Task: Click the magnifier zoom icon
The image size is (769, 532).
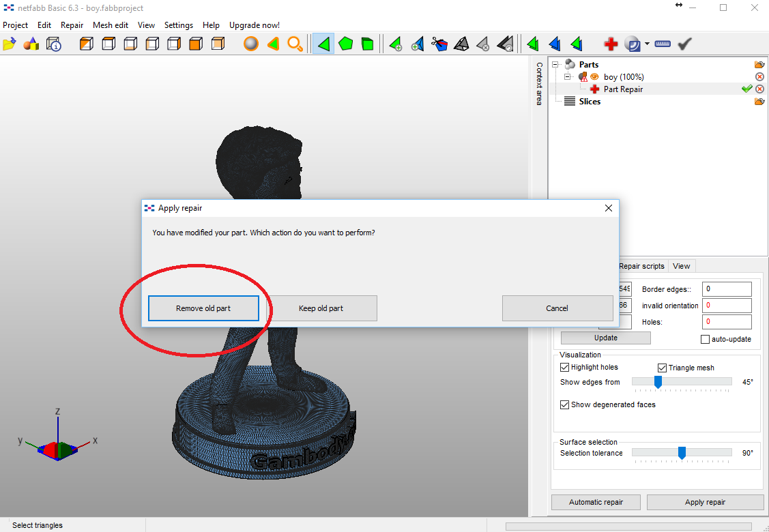Action: point(295,44)
